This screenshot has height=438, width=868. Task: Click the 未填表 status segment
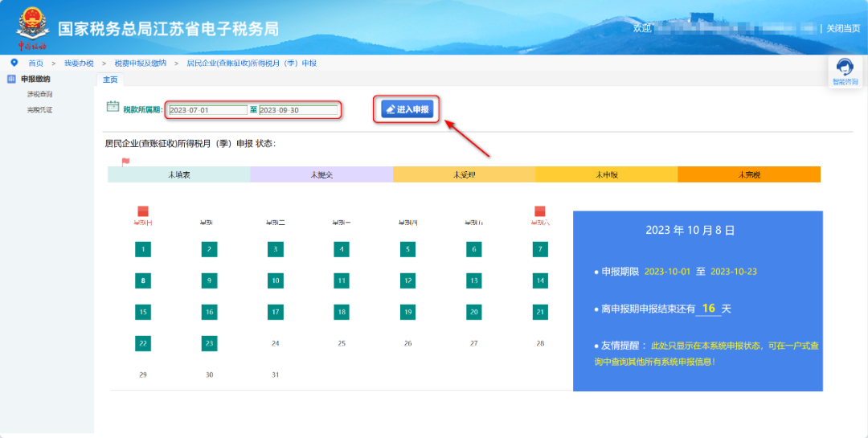(178, 174)
